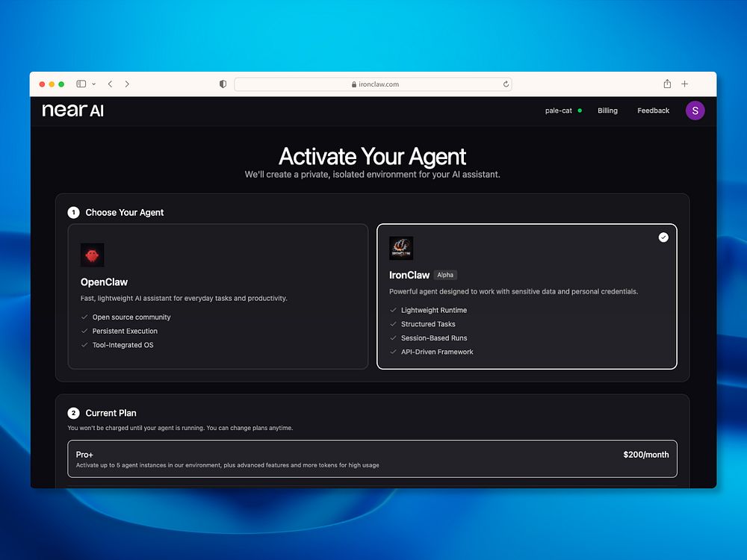Open the Feedback link
The height and width of the screenshot is (560, 747).
653,111
